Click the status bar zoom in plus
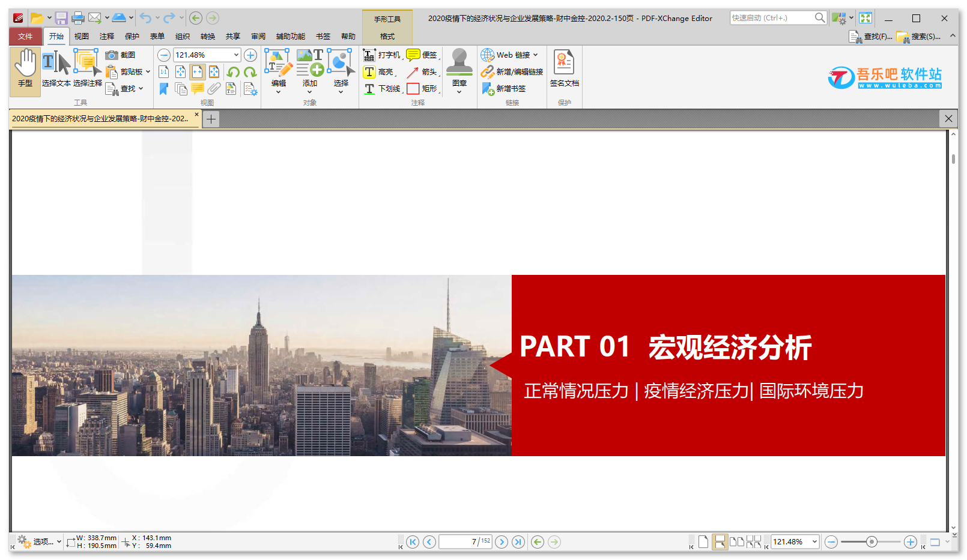Viewport: 967px width, 560px height. click(911, 542)
